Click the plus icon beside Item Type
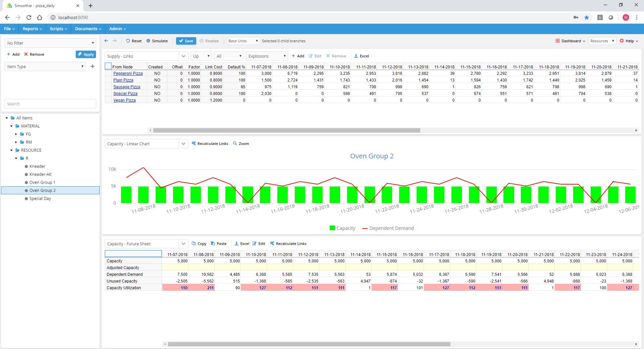The height and width of the screenshot is (349, 644). coord(93,66)
